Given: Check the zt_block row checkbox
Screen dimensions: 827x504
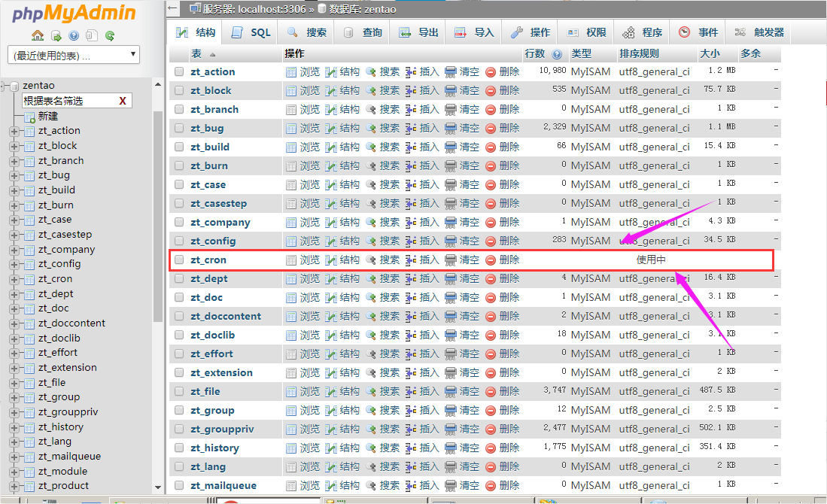Looking at the screenshot, I should pyautogui.click(x=179, y=91).
